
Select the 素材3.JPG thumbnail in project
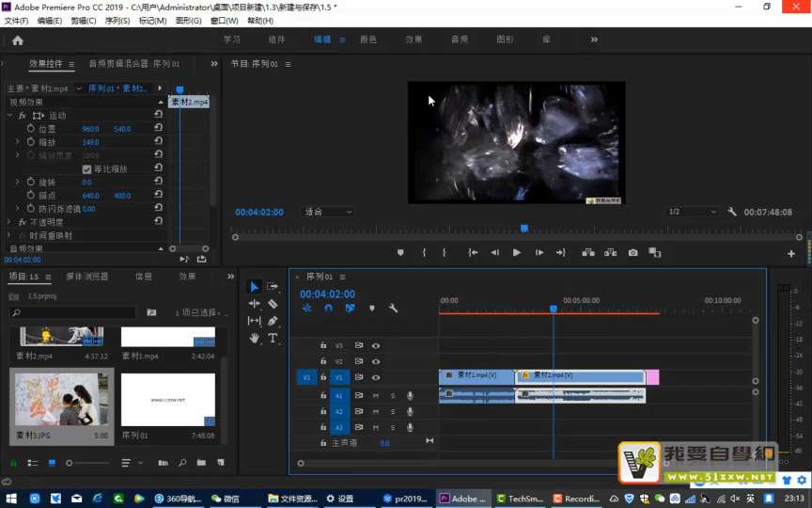61,399
